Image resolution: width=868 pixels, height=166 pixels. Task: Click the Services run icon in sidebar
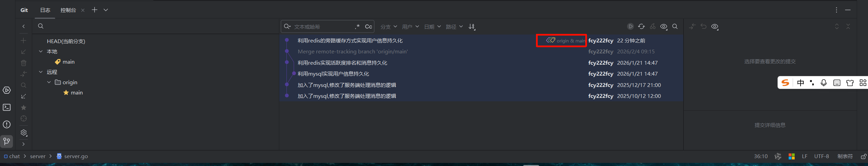click(x=7, y=90)
